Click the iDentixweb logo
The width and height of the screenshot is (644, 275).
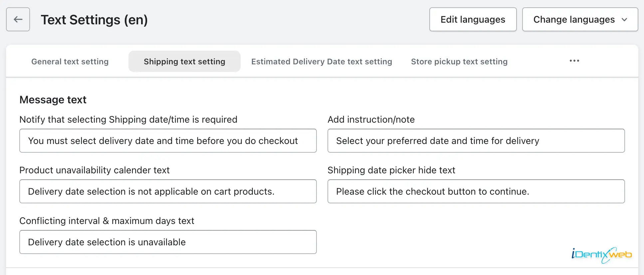601,255
